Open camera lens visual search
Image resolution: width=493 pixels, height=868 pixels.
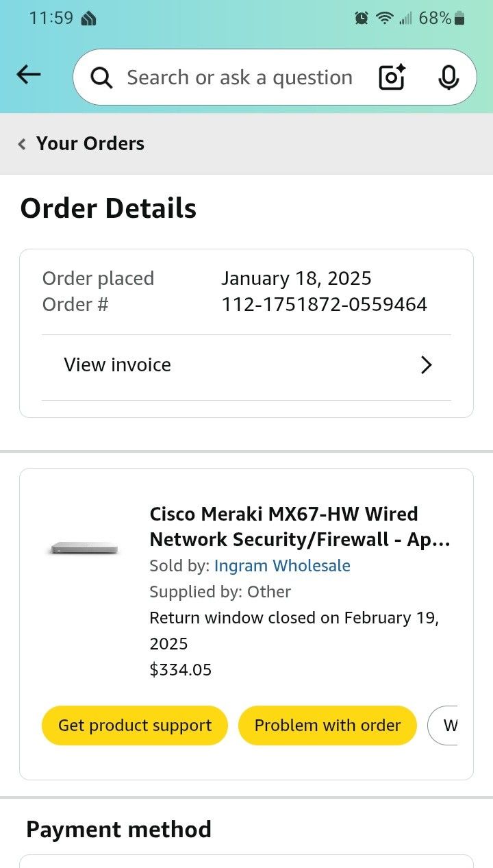392,77
